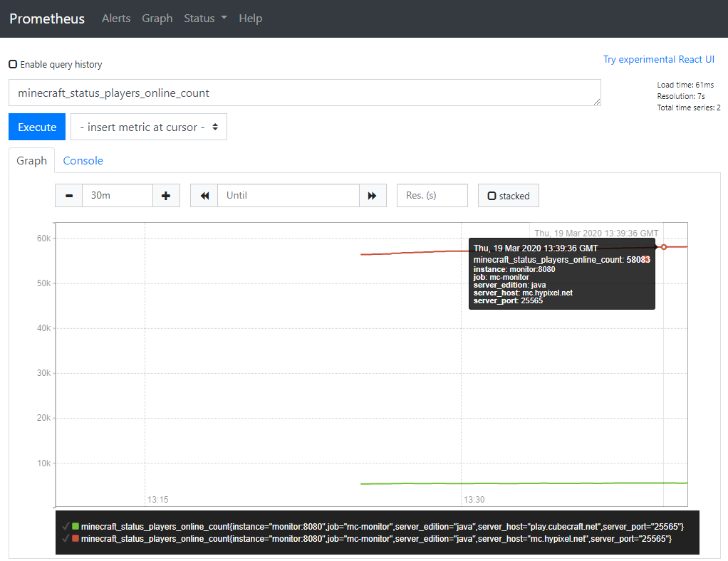Click the 30m range input
Image resolution: width=728 pixels, height=561 pixels.
point(118,196)
